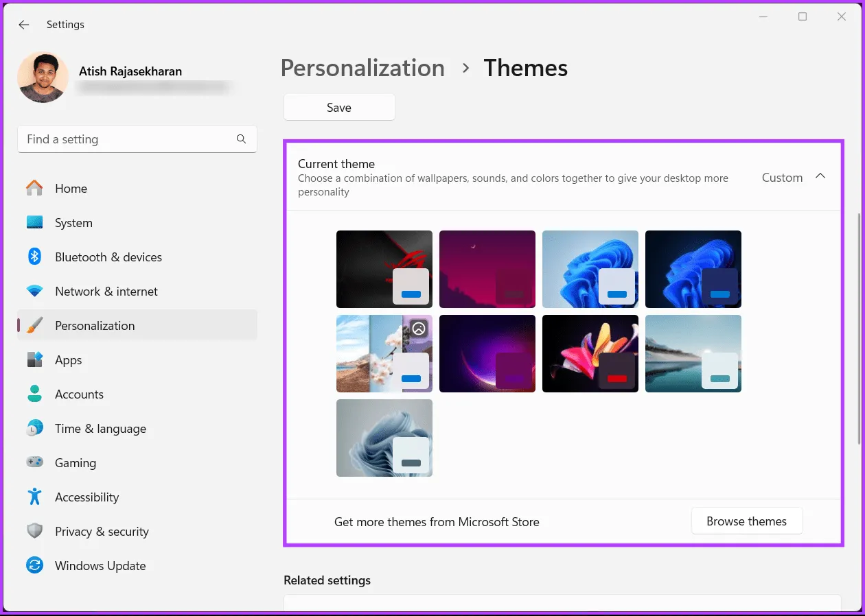
Task: Click the Windows Update sync icon
Action: [x=34, y=565]
